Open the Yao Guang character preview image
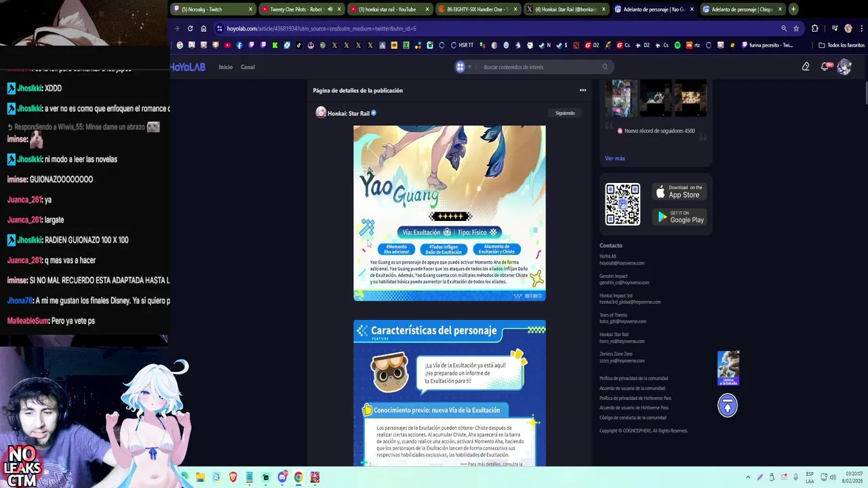The width and height of the screenshot is (868, 488). coord(450,213)
